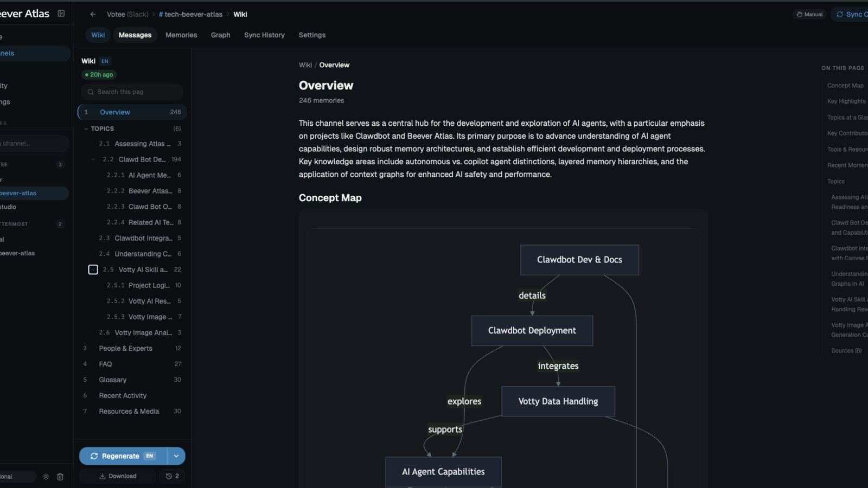Open 2.5.2 Votty AI Res… subtopic
Viewport: 868px width, 488px height.
[x=144, y=301]
